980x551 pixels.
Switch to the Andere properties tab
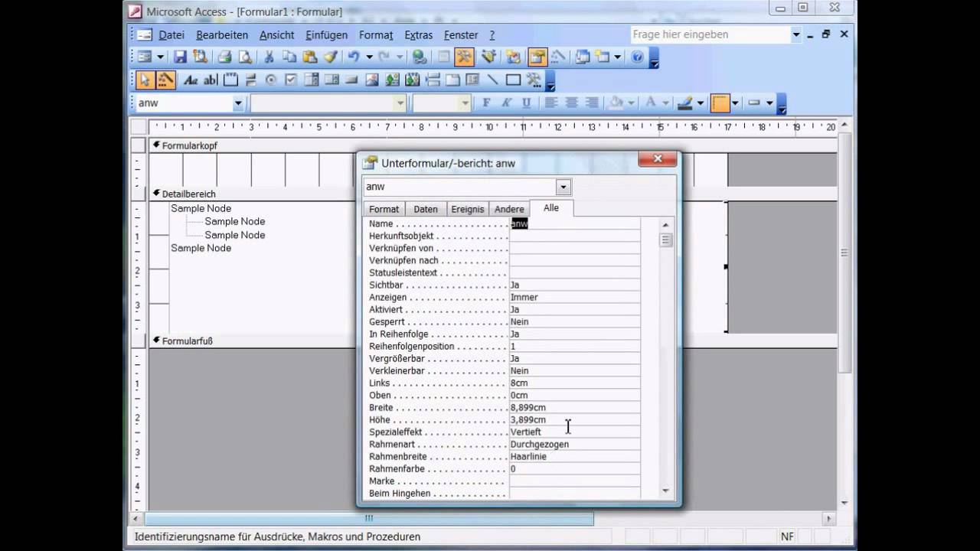(x=509, y=209)
